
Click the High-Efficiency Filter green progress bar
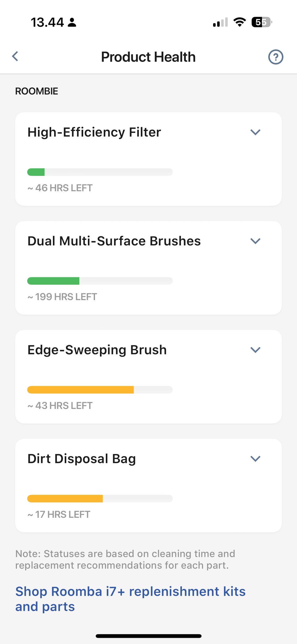click(x=100, y=172)
